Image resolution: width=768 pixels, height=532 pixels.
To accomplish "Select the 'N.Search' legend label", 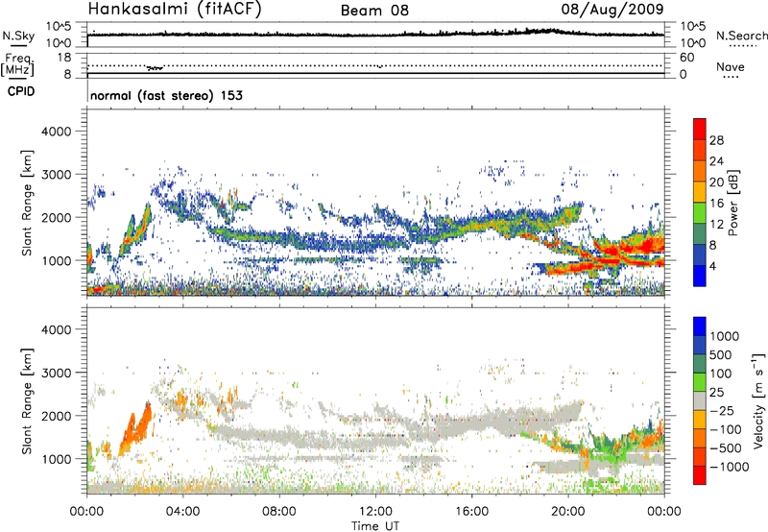I will click(x=741, y=36).
